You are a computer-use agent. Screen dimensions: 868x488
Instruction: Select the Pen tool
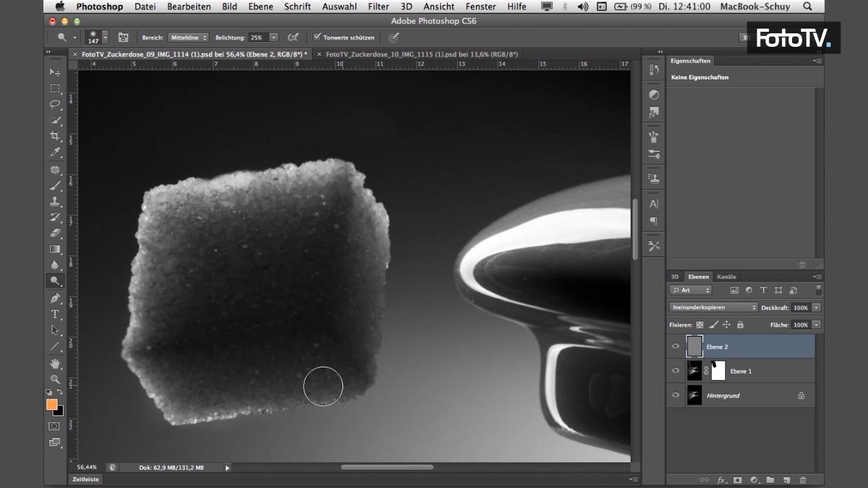[x=55, y=298]
